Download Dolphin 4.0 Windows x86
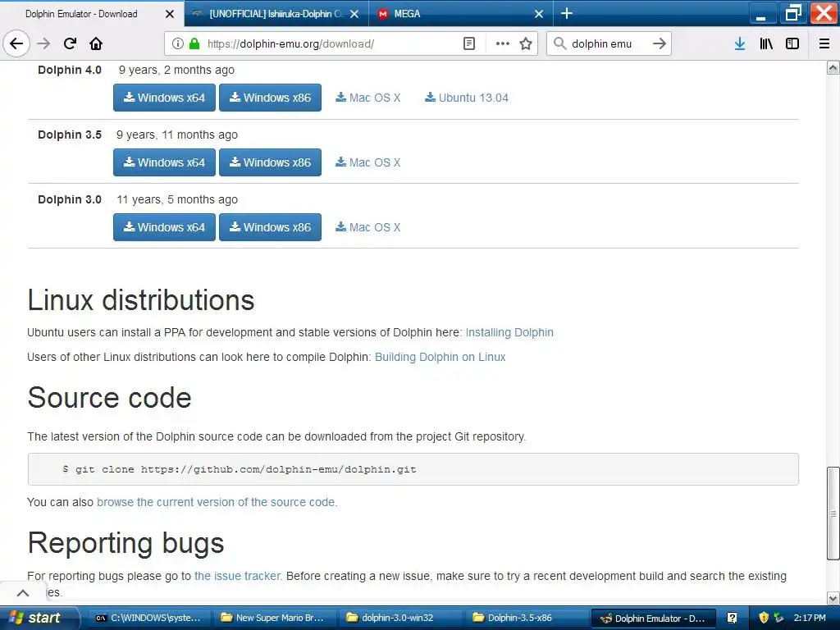Viewport: 840px width, 630px height. [x=270, y=98]
